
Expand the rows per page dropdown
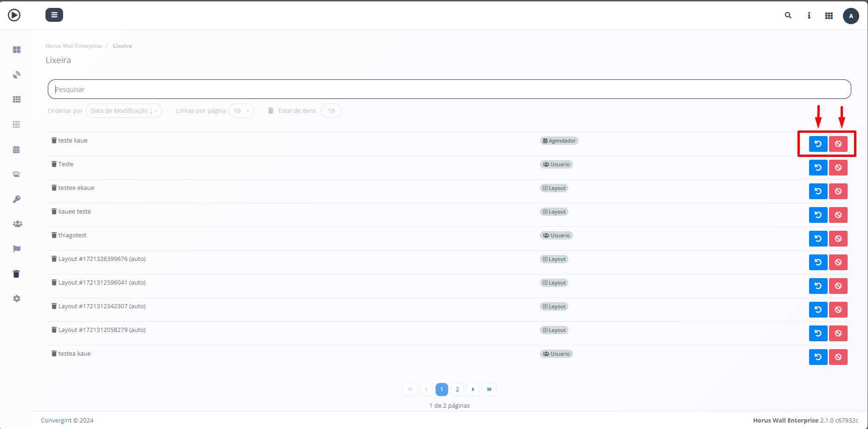tap(241, 111)
